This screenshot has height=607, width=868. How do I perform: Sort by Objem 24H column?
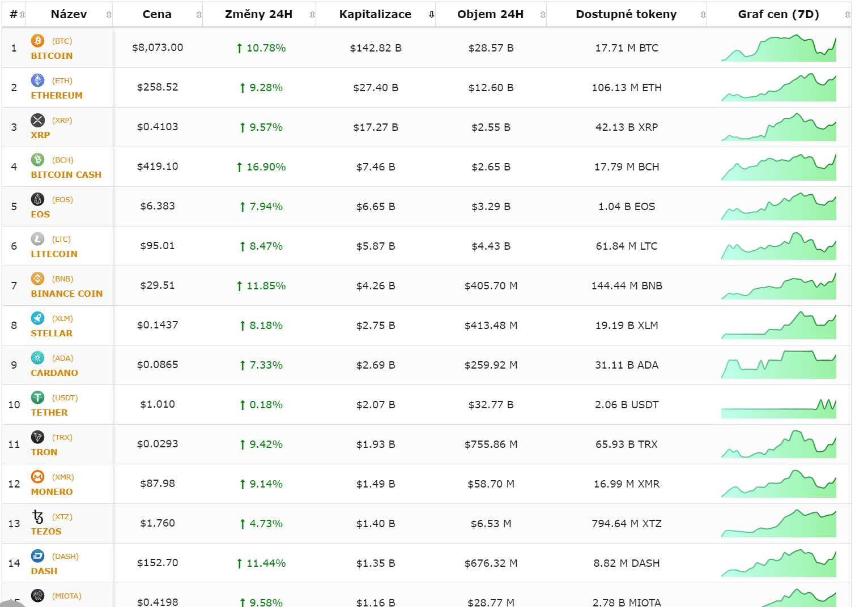tap(490, 14)
